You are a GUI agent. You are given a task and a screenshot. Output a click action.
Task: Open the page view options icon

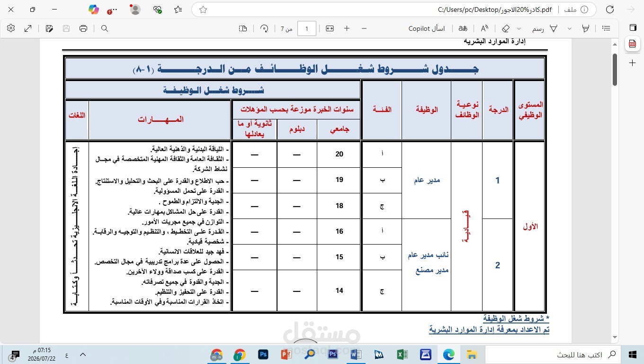pyautogui.click(x=243, y=28)
